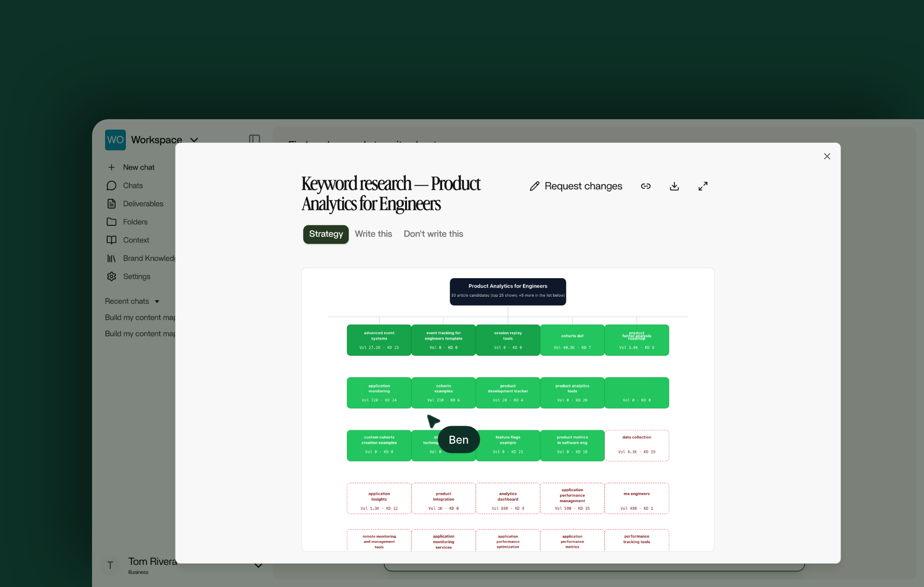Open the Workspace dropdown chevron

194,140
